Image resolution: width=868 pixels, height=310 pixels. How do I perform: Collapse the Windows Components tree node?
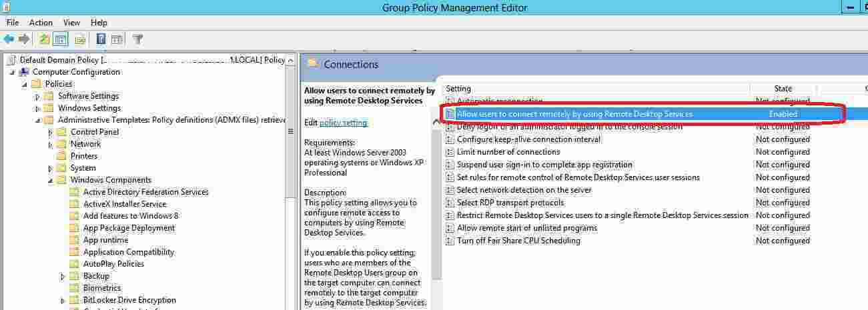[50, 181]
